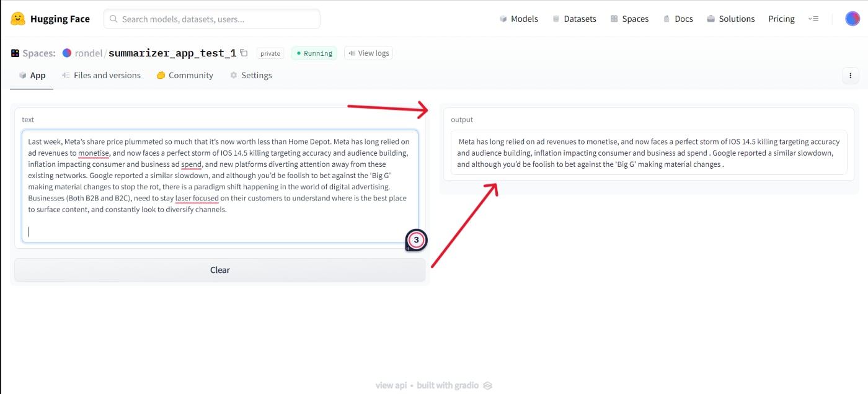868x394 pixels.
Task: Expand the more navigation menu icon
Action: click(x=813, y=19)
